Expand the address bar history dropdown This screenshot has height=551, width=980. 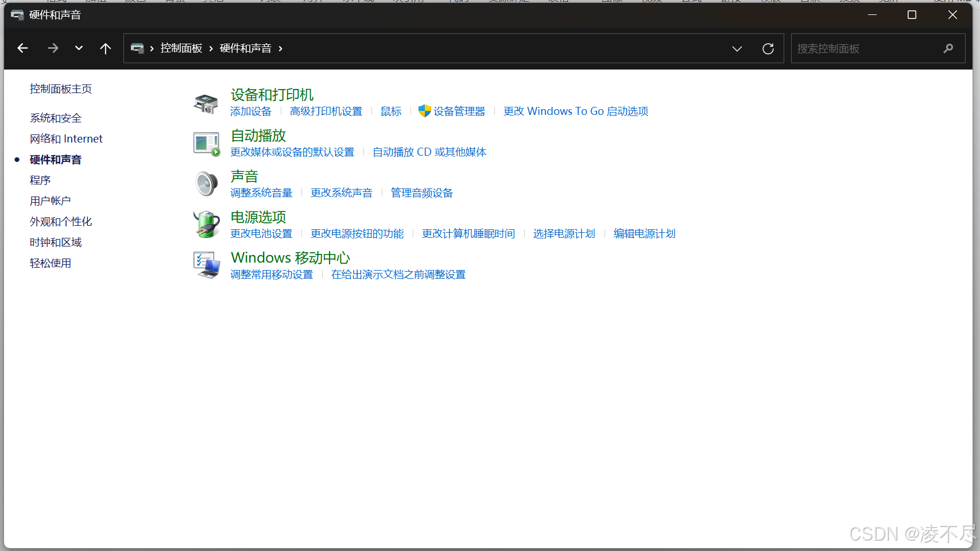click(737, 49)
